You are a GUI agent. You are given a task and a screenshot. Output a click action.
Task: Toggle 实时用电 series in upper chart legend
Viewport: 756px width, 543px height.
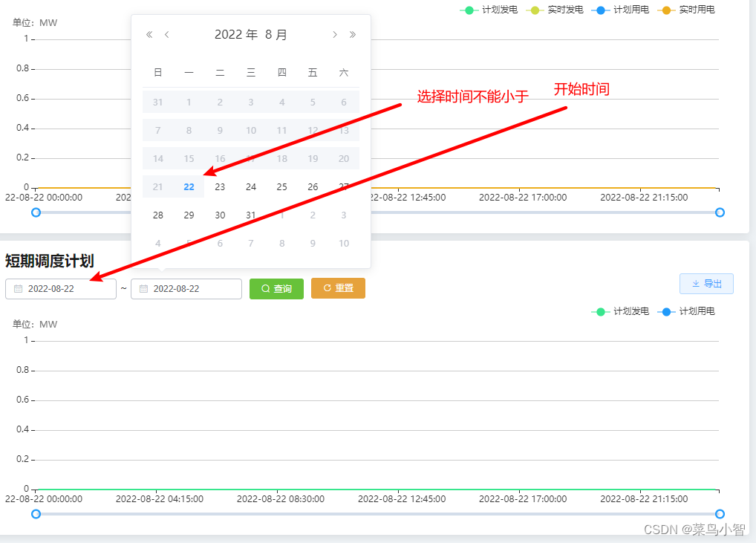coord(686,10)
